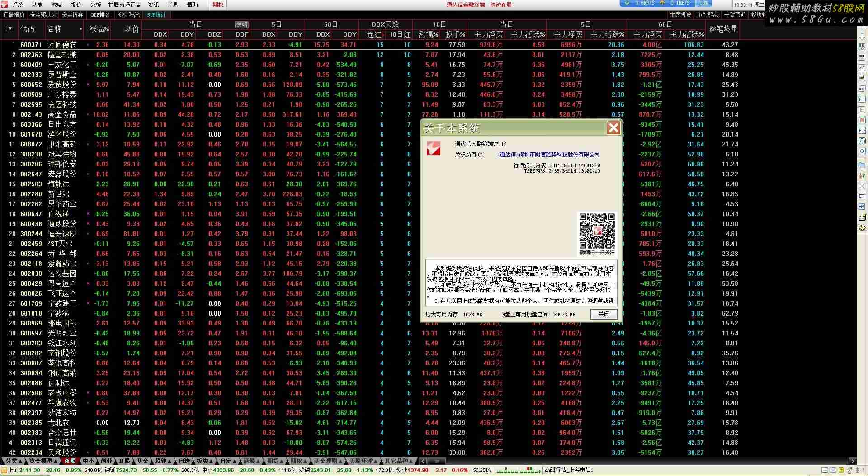
Task: Open the 功能 menu
Action: pyautogui.click(x=38, y=5)
